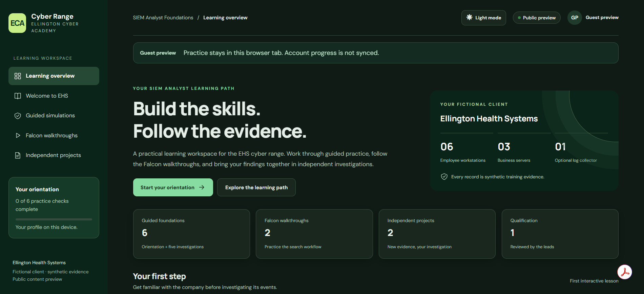Click the arrow in Start your orientation
Screen dimensions: 644x294
(x=202, y=187)
